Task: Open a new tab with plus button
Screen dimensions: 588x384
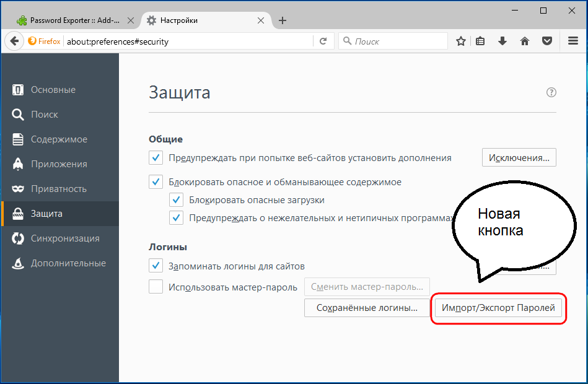Action: [283, 20]
